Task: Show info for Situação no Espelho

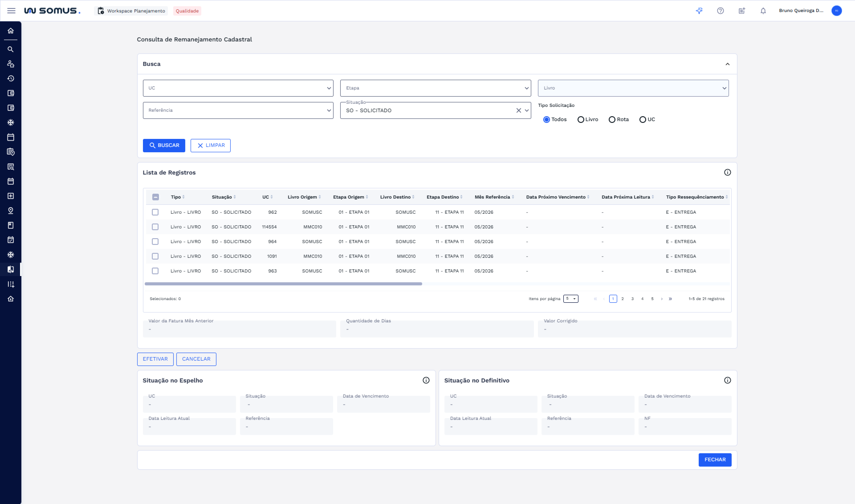Action: pos(426,380)
